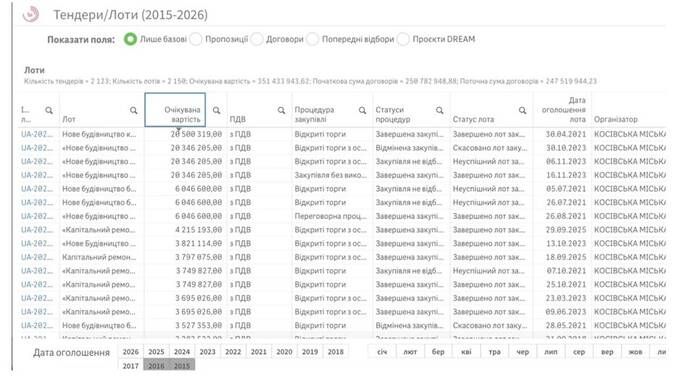Open search for Статуси процедур column

click(440, 111)
